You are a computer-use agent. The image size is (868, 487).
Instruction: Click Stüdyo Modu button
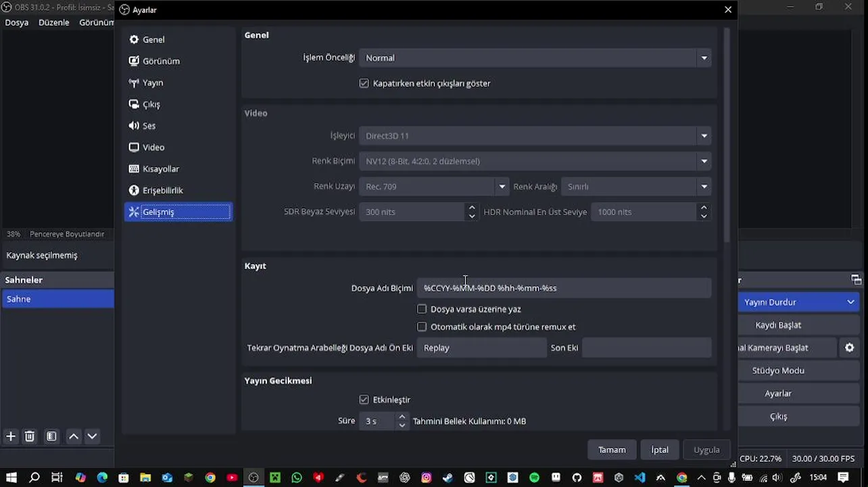click(x=778, y=371)
